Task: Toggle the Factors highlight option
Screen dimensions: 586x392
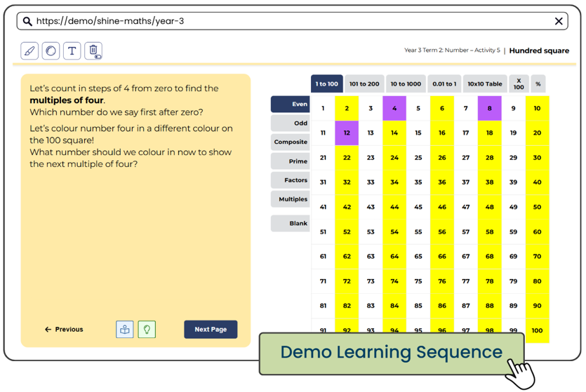Action: click(291, 180)
